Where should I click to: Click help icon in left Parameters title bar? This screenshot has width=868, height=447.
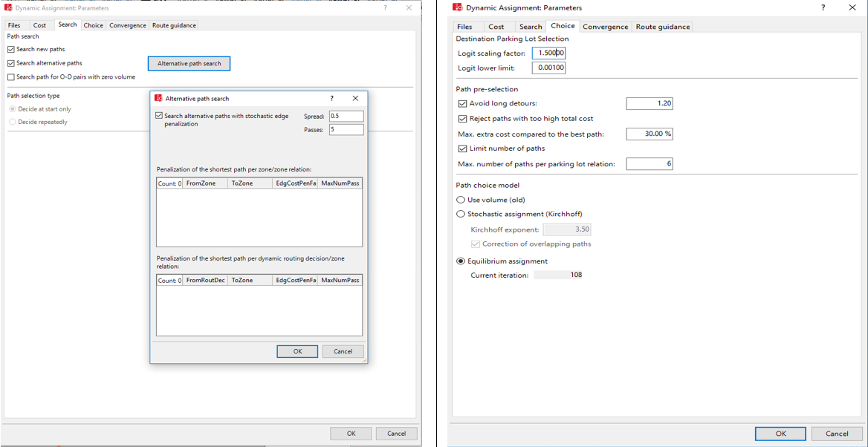coord(385,8)
